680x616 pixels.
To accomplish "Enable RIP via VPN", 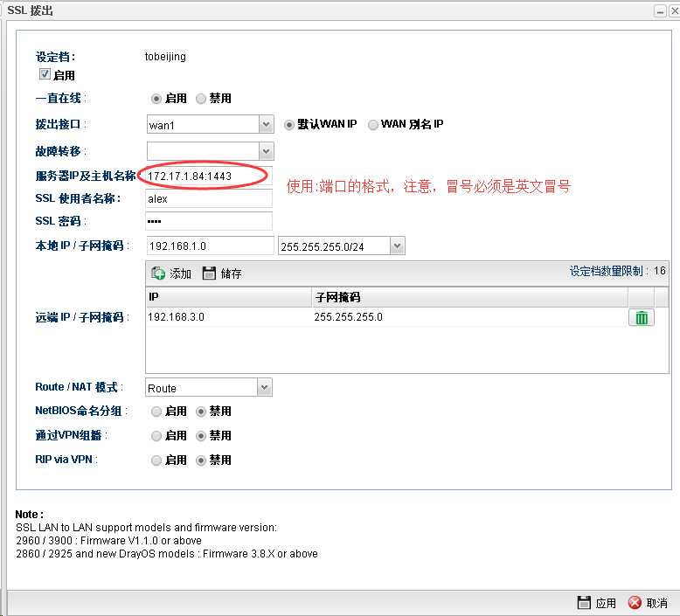I will click(x=156, y=460).
